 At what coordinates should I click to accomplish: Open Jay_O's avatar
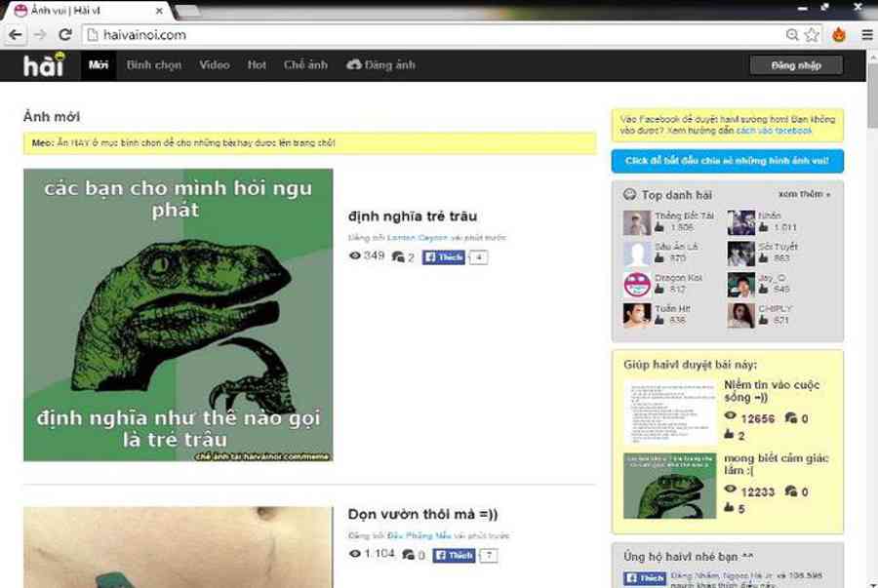point(740,284)
